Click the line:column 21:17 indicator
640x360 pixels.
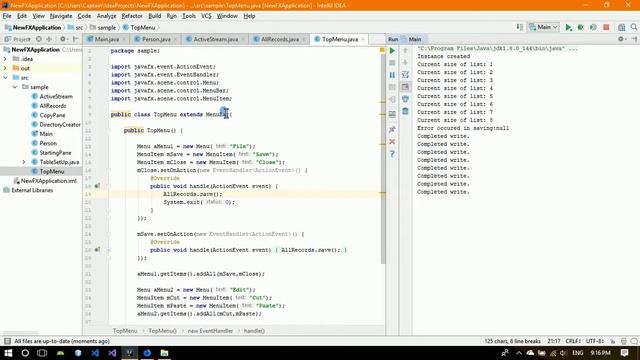point(554,341)
